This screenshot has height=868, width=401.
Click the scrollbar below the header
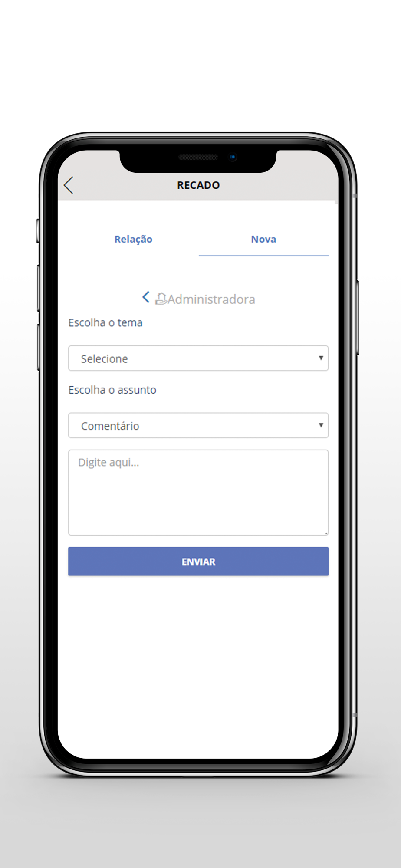coord(336,202)
